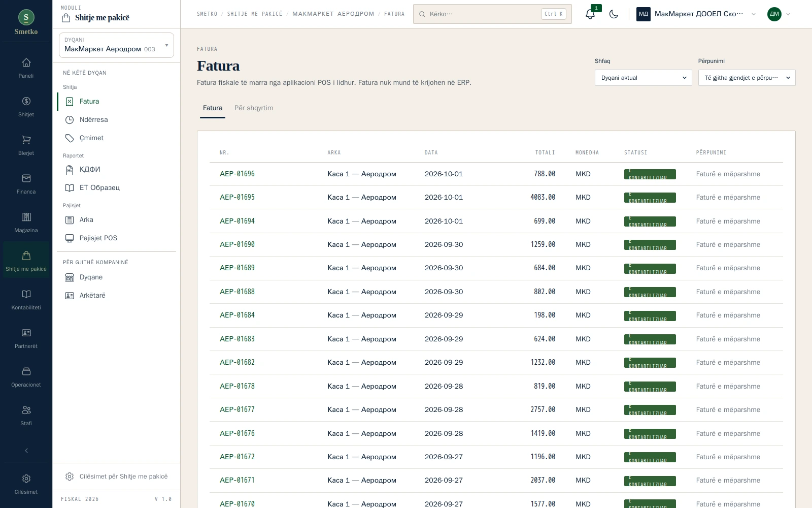This screenshot has height=508, width=812.
Task: Expand the Dyqani store selector
Action: [x=116, y=45]
